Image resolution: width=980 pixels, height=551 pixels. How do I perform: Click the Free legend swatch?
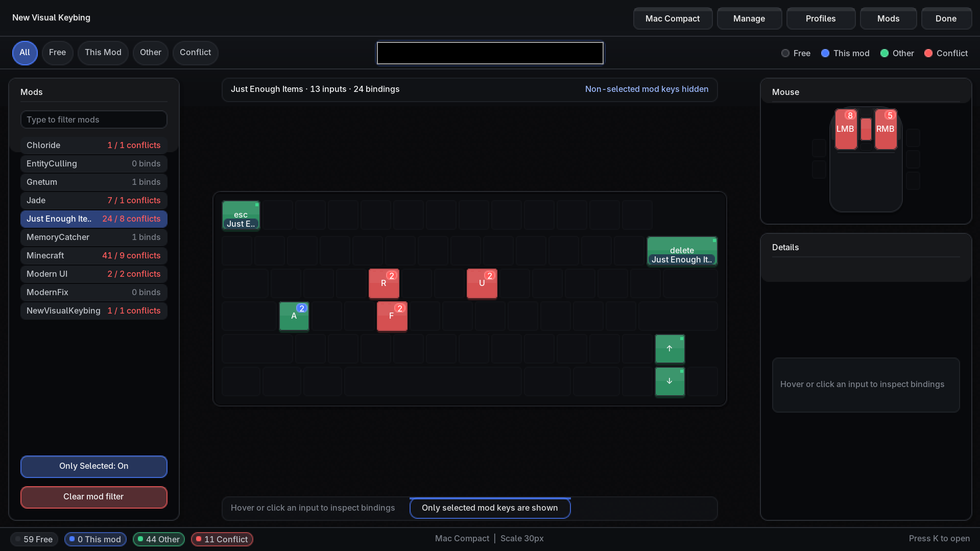click(785, 53)
